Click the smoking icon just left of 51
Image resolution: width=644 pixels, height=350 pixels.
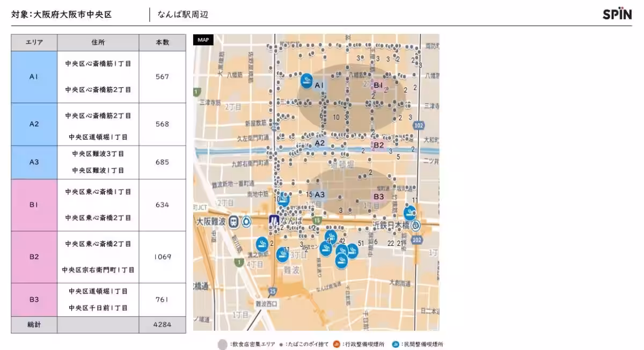[352, 251]
